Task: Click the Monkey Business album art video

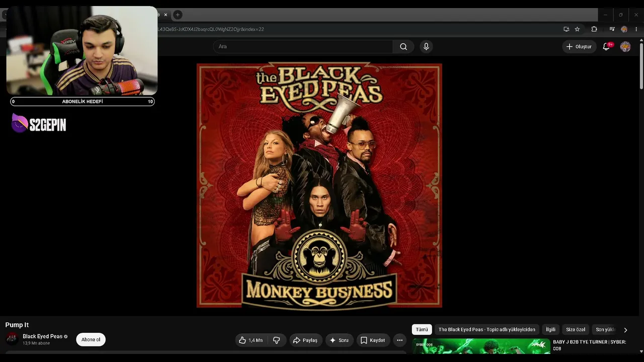Action: point(319,186)
